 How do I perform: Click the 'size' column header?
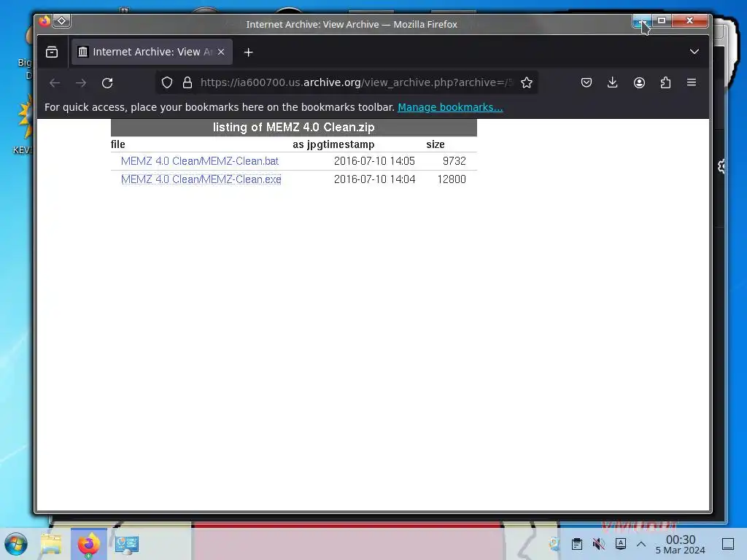[436, 144]
